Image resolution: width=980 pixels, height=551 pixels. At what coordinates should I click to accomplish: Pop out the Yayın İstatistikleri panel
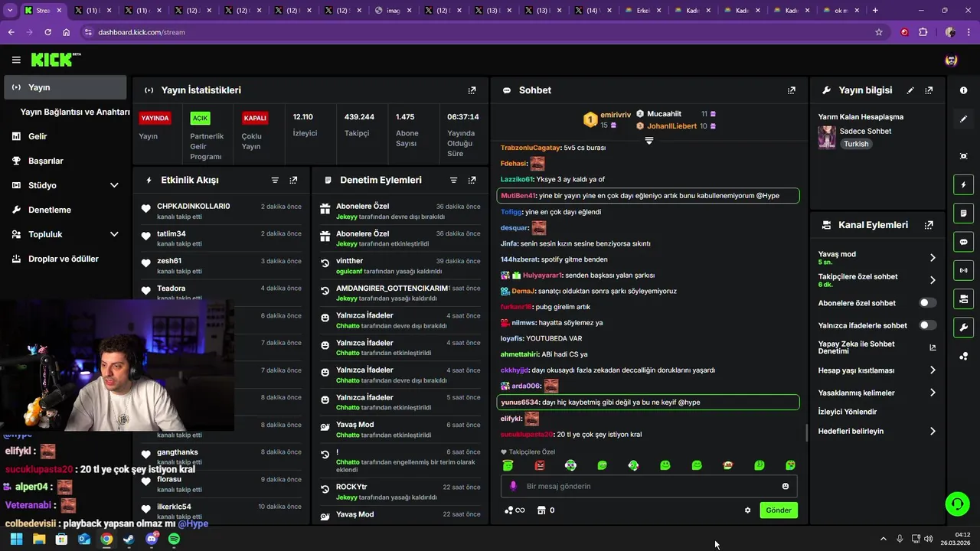pos(472,90)
